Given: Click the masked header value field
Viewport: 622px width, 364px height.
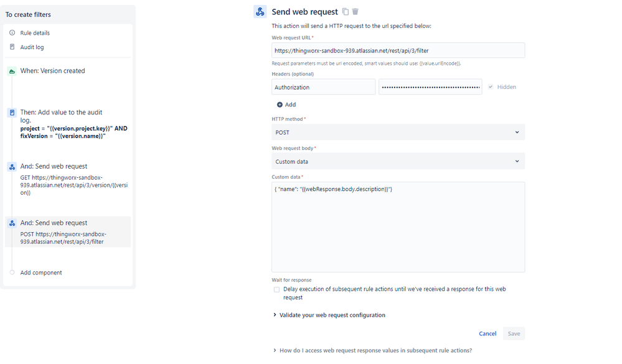Looking at the screenshot, I should [x=430, y=87].
